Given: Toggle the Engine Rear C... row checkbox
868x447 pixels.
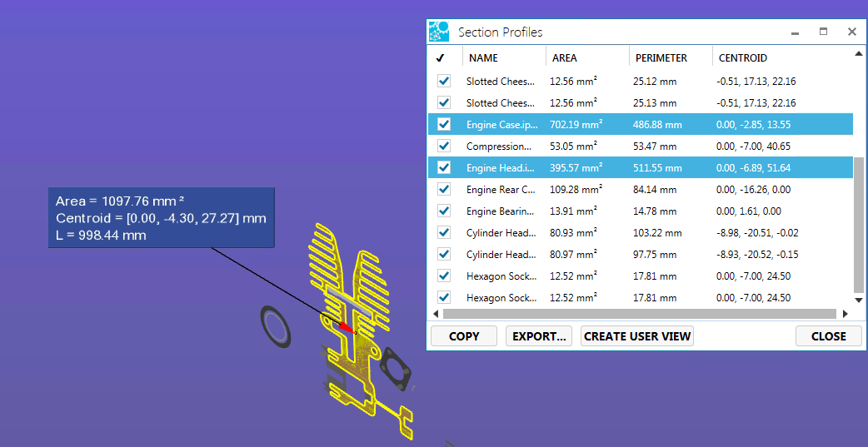Looking at the screenshot, I should coord(444,190).
